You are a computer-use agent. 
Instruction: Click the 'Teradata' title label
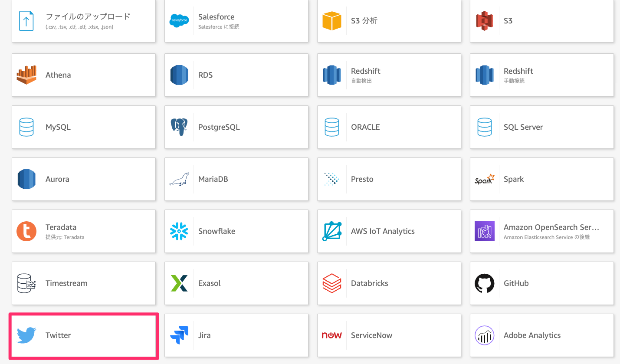coord(61,227)
